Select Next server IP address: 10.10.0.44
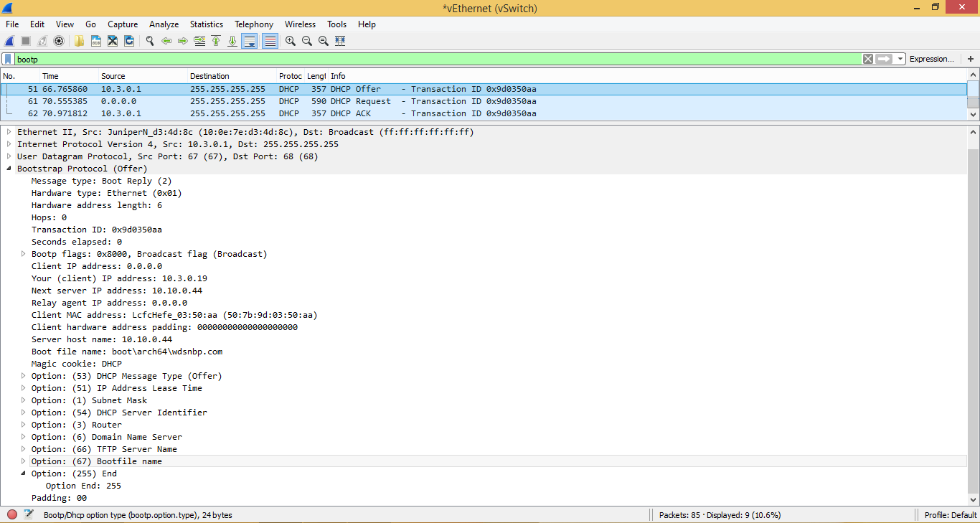The image size is (980, 523). coord(117,291)
